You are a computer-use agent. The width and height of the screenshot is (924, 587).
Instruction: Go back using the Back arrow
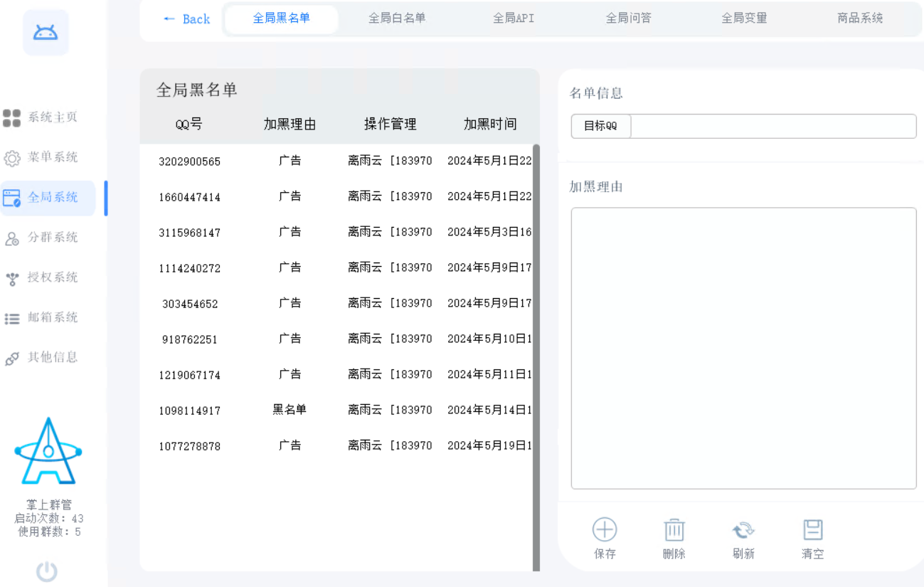(x=186, y=19)
